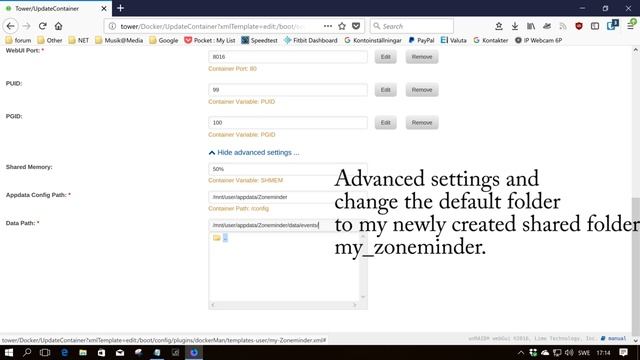Open the Pocket : My List bookmark
The image size is (640, 360).
pyautogui.click(x=210, y=40)
